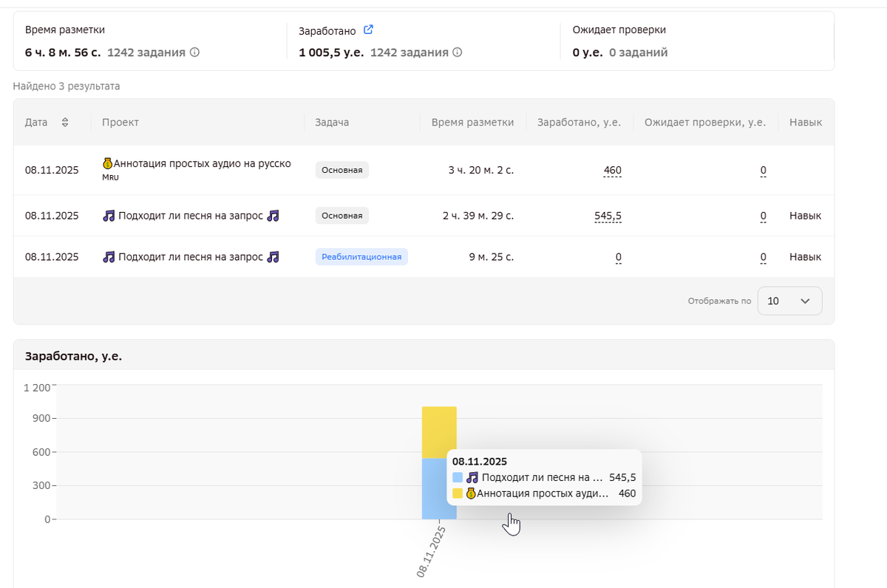Viewport: 887px width, 588px height.
Task: Select the Время разметки column header
Action: click(472, 122)
